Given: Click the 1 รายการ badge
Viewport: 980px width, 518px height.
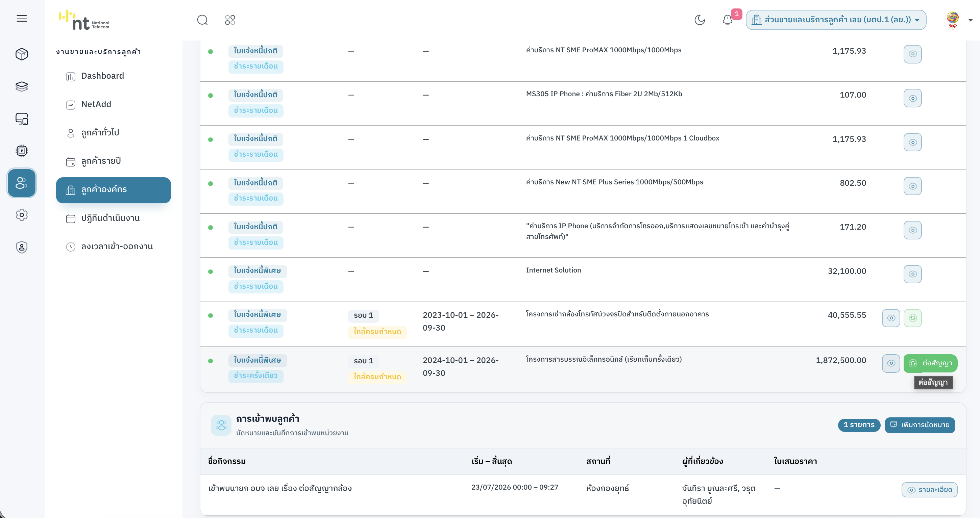Looking at the screenshot, I should click(x=859, y=425).
